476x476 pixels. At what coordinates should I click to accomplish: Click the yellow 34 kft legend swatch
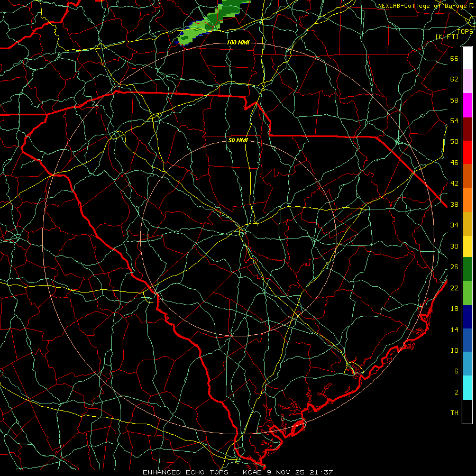(x=467, y=246)
